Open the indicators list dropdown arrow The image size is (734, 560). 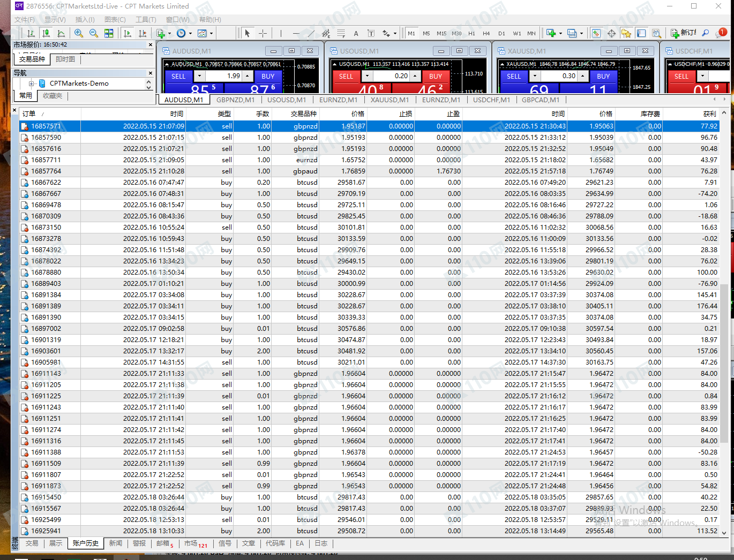pyautogui.click(x=169, y=33)
